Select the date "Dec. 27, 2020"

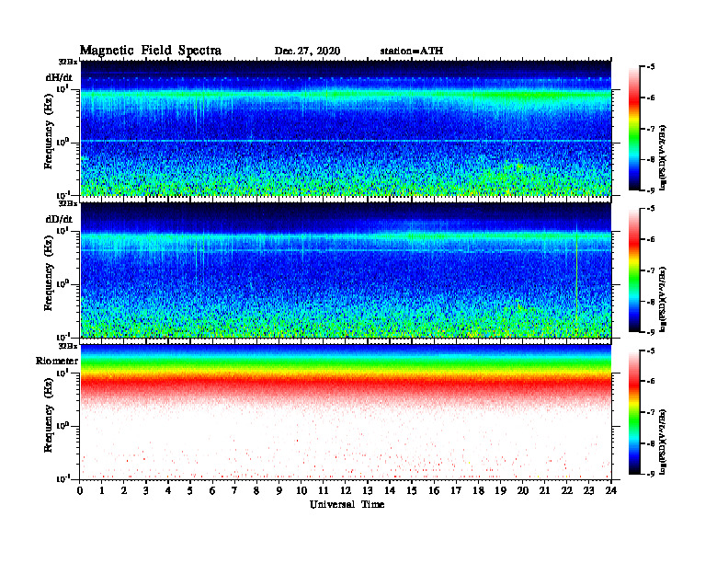pyautogui.click(x=307, y=52)
